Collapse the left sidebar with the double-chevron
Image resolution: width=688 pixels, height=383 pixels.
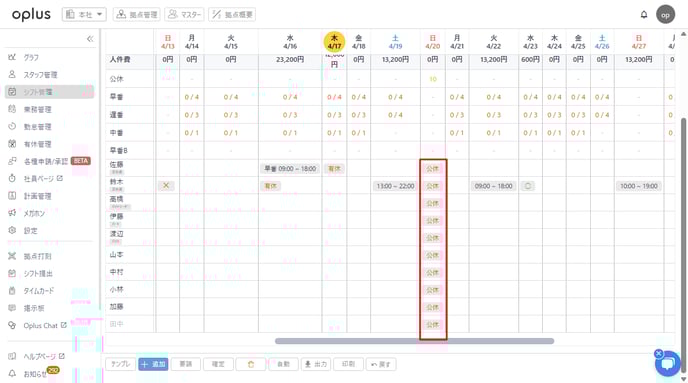pyautogui.click(x=90, y=39)
